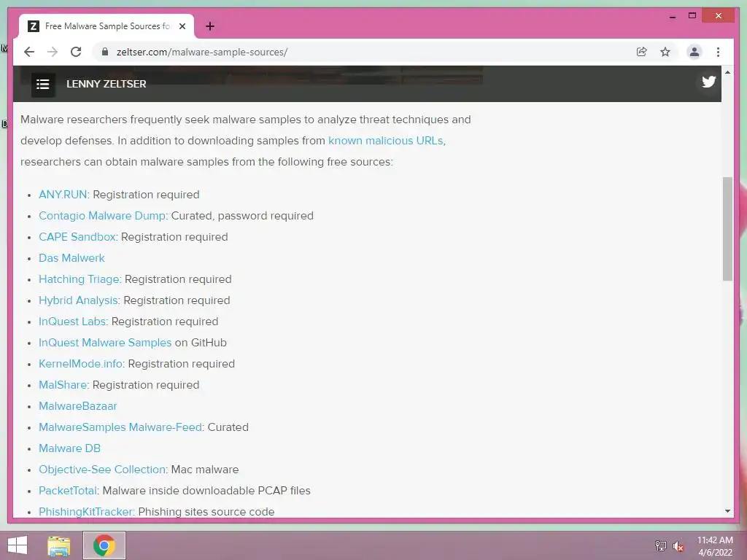747x560 pixels.
Task: Open the PacketTotal link
Action: 68,491
